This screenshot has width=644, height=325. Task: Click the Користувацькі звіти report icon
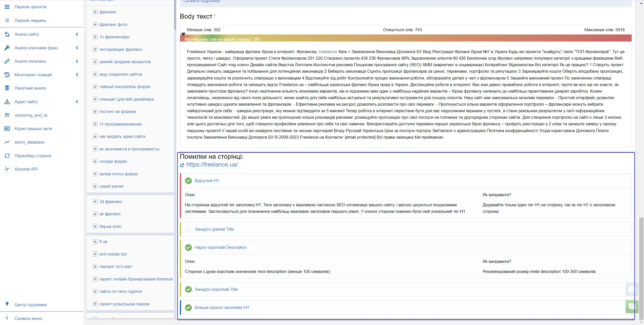7,129
